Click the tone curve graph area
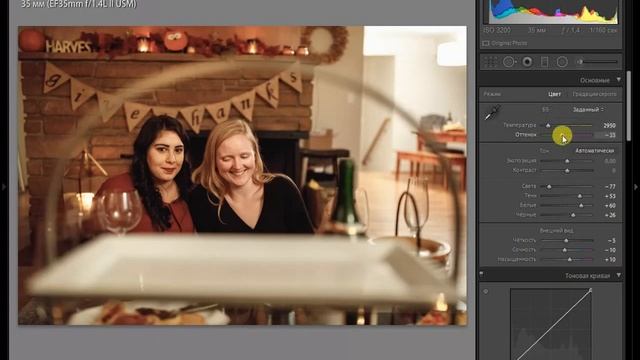This screenshot has width=640, height=360. [x=551, y=324]
